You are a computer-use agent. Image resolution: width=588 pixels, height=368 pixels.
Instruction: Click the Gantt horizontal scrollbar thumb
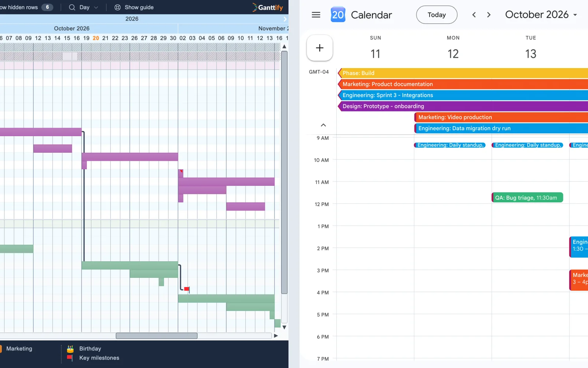coord(157,336)
